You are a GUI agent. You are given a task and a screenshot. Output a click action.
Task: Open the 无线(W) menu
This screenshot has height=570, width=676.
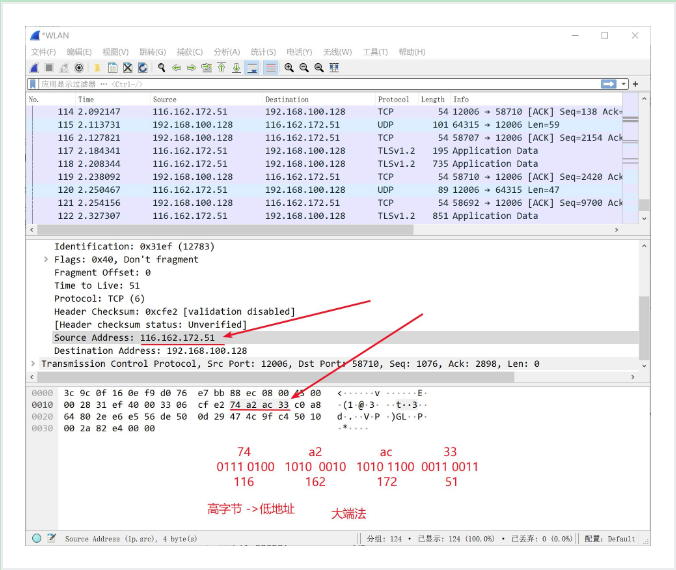tap(338, 52)
